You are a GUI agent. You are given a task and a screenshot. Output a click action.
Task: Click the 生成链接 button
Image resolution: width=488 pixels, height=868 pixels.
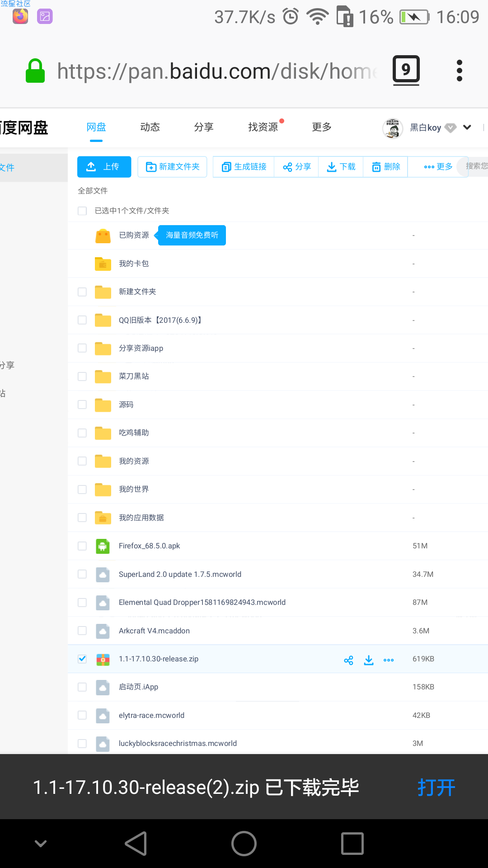pyautogui.click(x=244, y=167)
